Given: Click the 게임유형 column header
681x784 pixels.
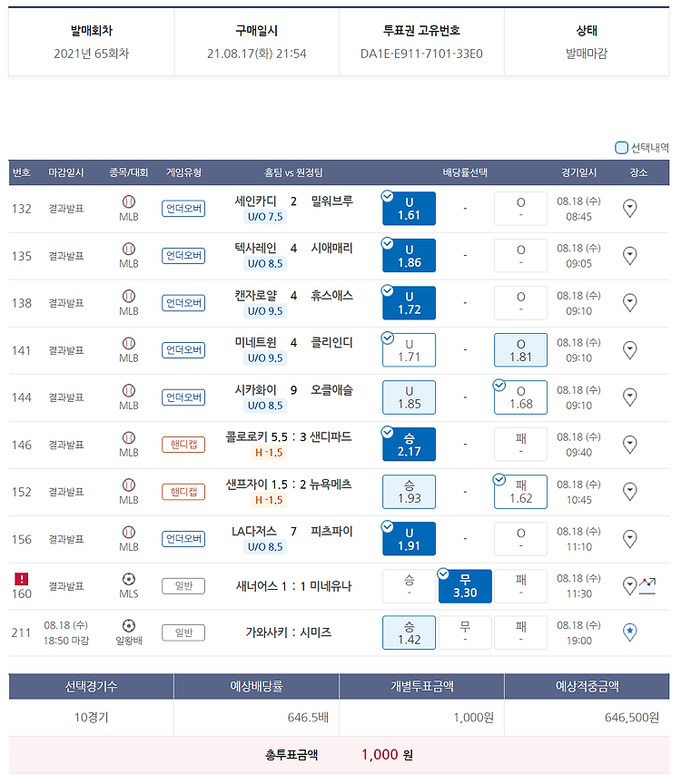Looking at the screenshot, I should (183, 172).
